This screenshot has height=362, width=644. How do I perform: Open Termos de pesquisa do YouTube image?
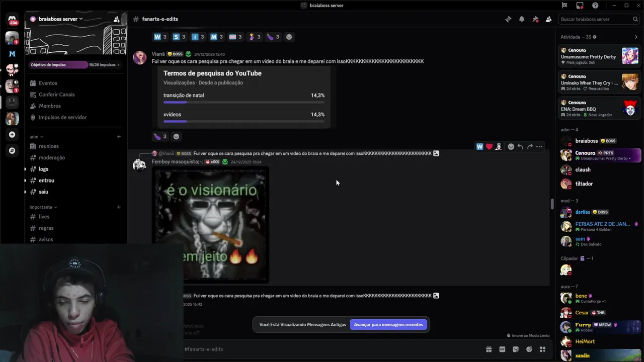coord(244,97)
